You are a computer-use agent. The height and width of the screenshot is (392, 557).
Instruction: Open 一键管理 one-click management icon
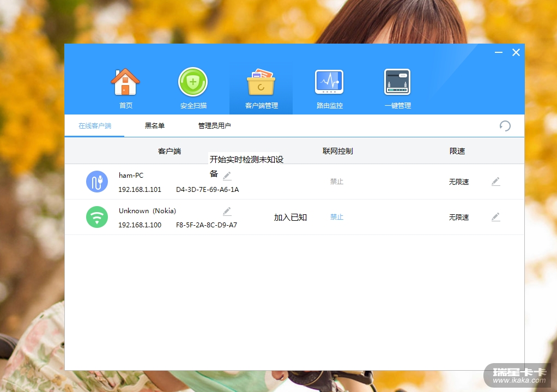point(397,83)
